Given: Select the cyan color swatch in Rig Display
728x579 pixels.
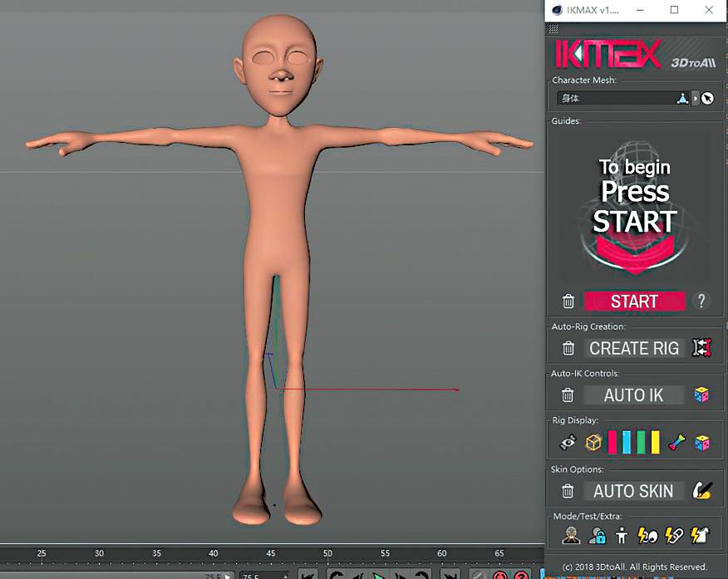Looking at the screenshot, I should [627, 443].
